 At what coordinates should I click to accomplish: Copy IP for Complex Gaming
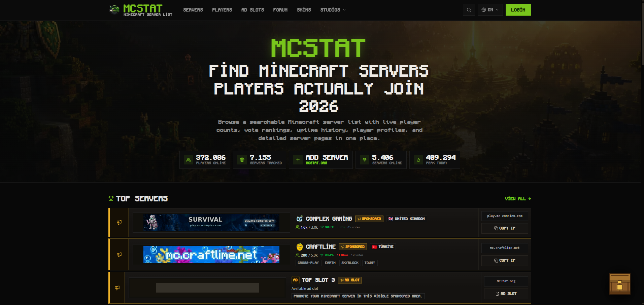coord(505,228)
